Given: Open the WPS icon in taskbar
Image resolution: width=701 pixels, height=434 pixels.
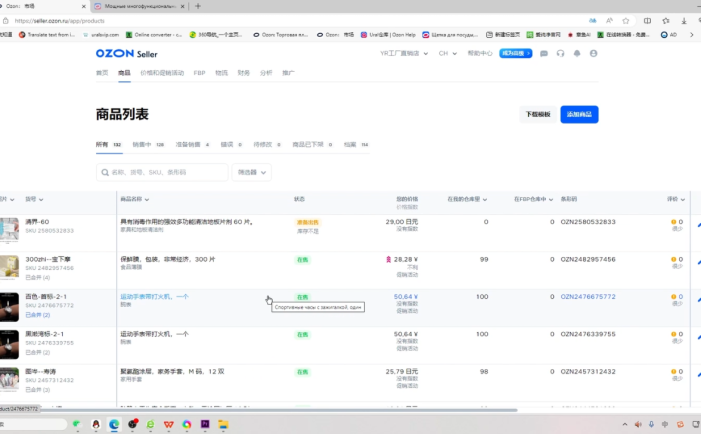Looking at the screenshot, I should click(169, 424).
